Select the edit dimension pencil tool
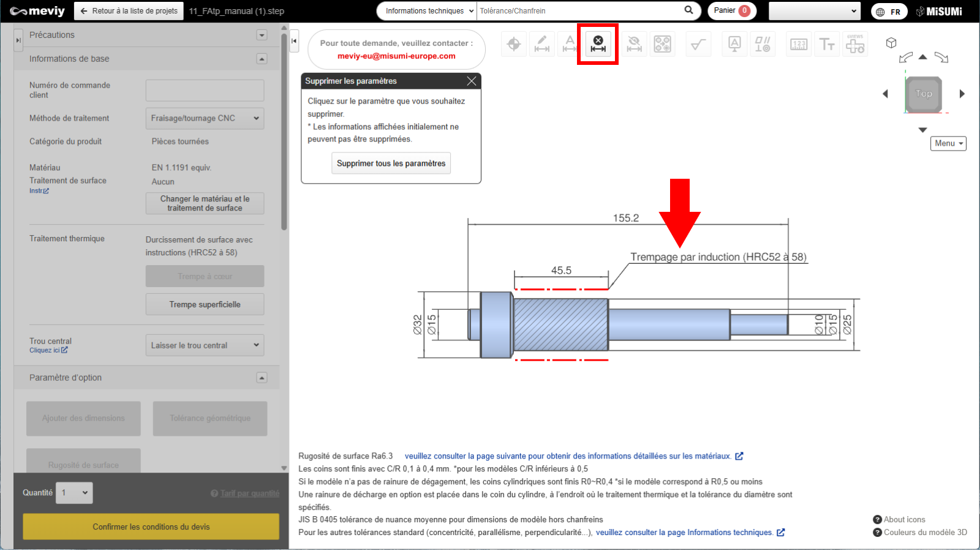Image resolution: width=980 pixels, height=551 pixels. tap(541, 44)
